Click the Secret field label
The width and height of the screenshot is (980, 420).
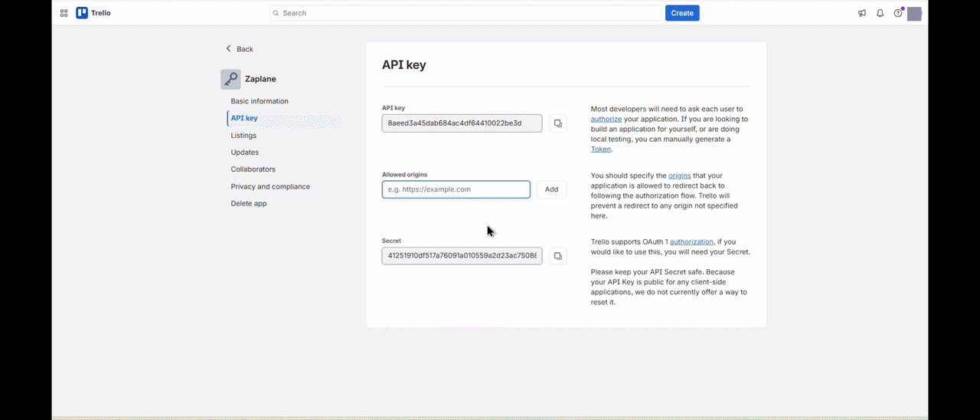[x=391, y=241]
